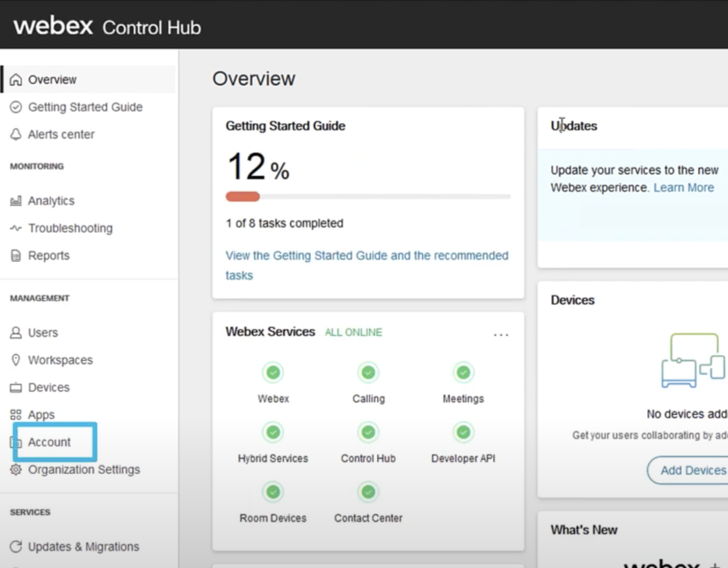This screenshot has width=728, height=568.
Task: Click the MANAGEMENT section header
Action: point(40,298)
